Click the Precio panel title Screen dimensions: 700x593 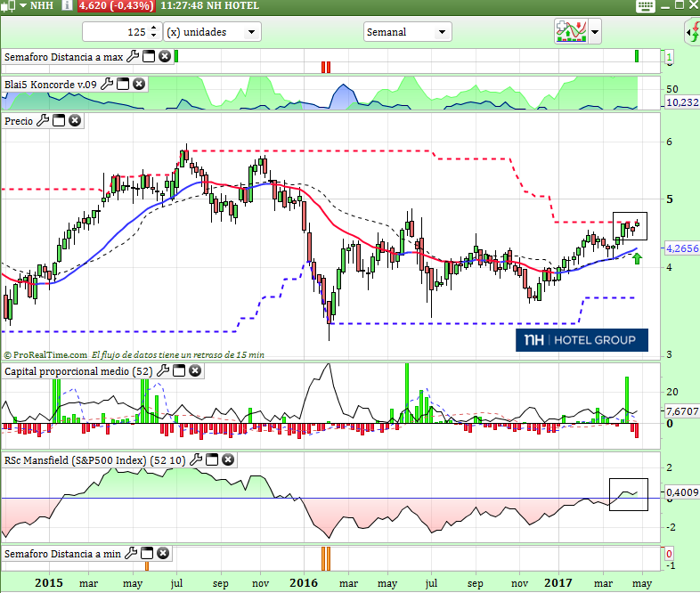pos(19,121)
